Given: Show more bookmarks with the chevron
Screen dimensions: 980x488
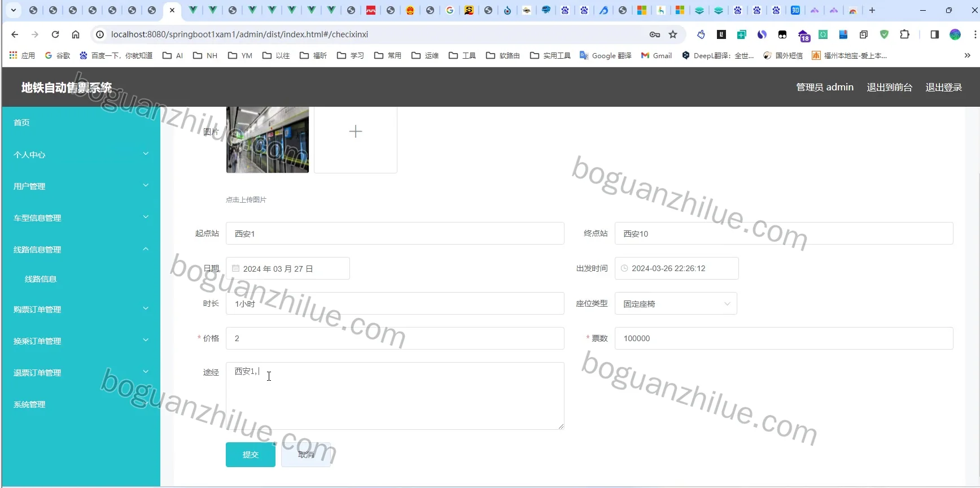Looking at the screenshot, I should (x=968, y=55).
